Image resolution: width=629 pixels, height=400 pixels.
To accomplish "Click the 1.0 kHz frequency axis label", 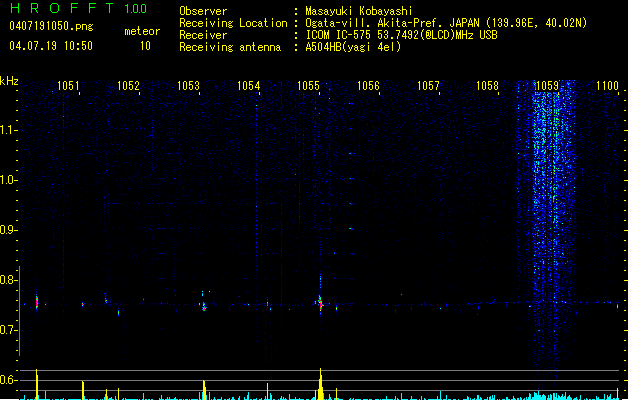I will point(8,180).
